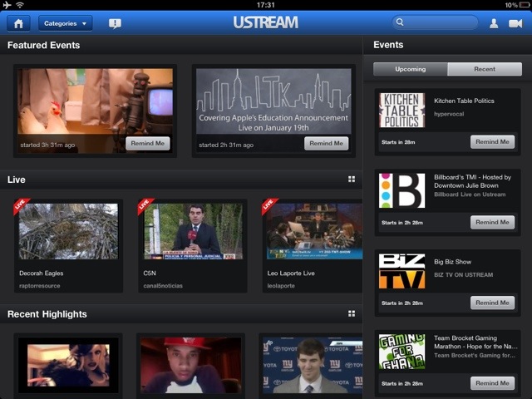
Task: Open the user profile icon
Action: pyautogui.click(x=494, y=23)
